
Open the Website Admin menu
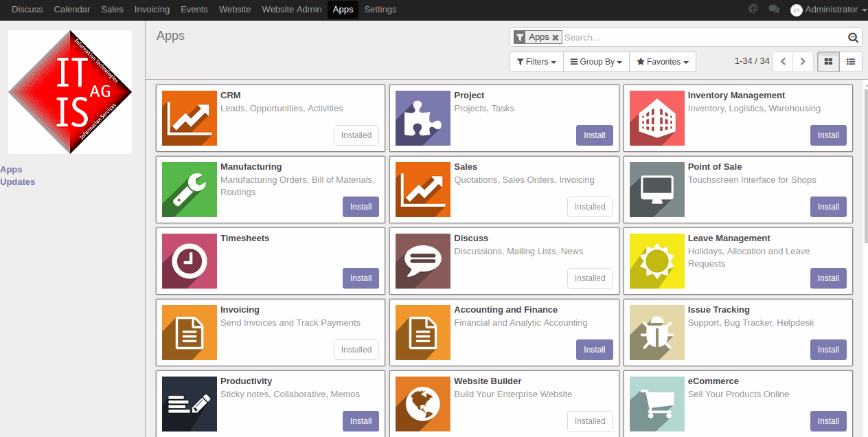pyautogui.click(x=292, y=10)
